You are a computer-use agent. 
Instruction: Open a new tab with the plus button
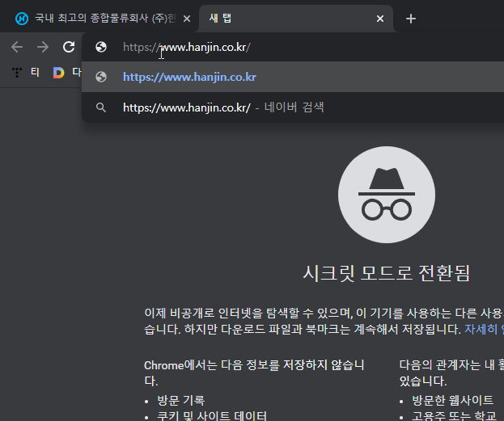[411, 19]
